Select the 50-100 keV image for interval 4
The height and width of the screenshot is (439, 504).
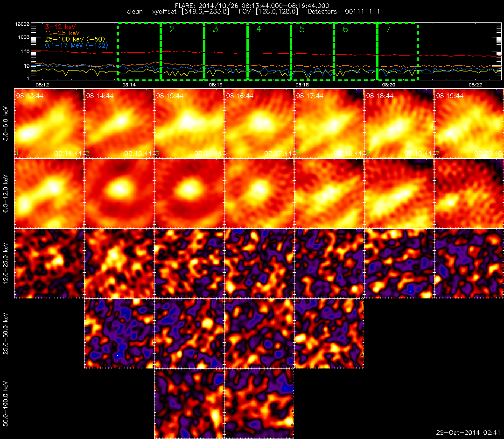pyautogui.click(x=259, y=404)
